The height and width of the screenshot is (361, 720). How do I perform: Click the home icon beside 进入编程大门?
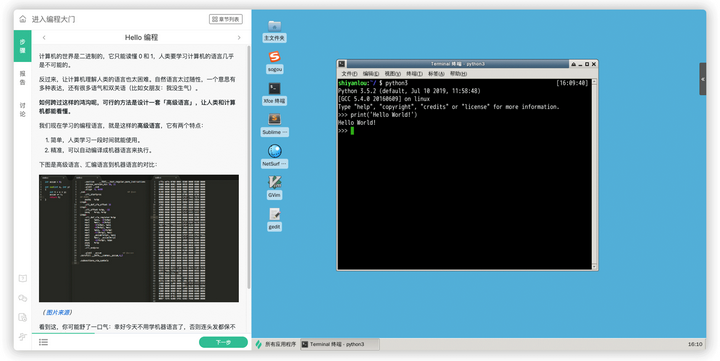tap(22, 19)
